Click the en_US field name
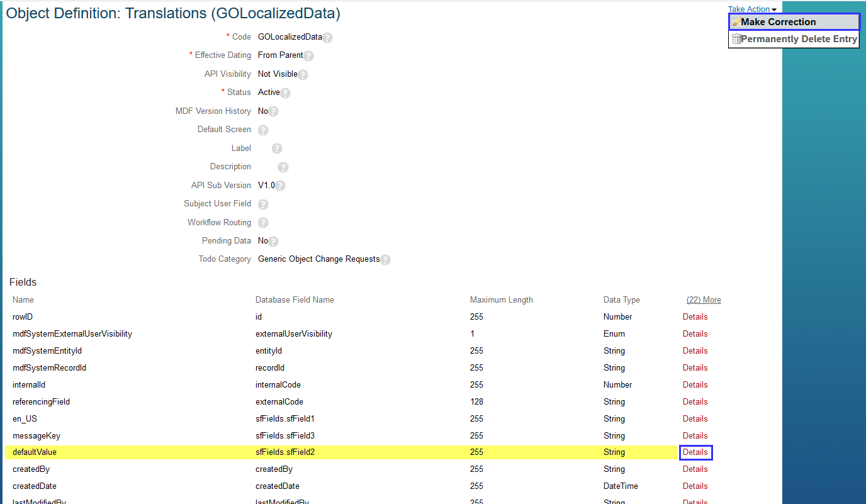 click(x=25, y=419)
